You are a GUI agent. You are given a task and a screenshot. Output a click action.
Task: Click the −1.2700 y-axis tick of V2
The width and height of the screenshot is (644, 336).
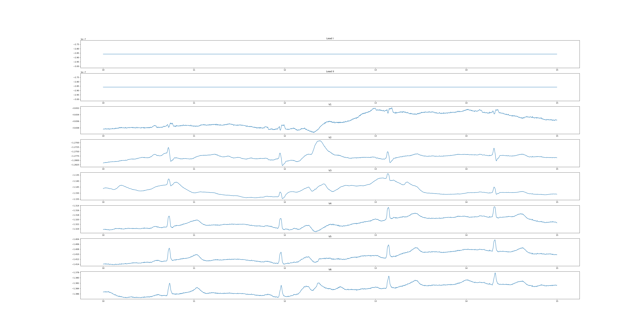(75, 143)
